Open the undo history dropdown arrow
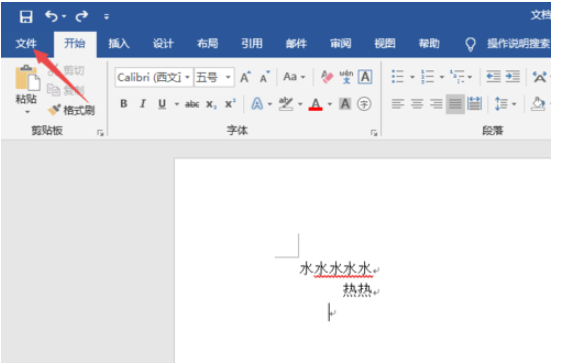568x363 pixels. click(64, 16)
